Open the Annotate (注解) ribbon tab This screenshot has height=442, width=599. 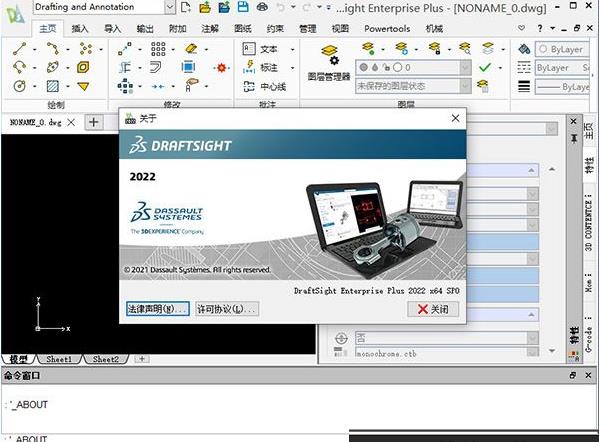(210, 28)
